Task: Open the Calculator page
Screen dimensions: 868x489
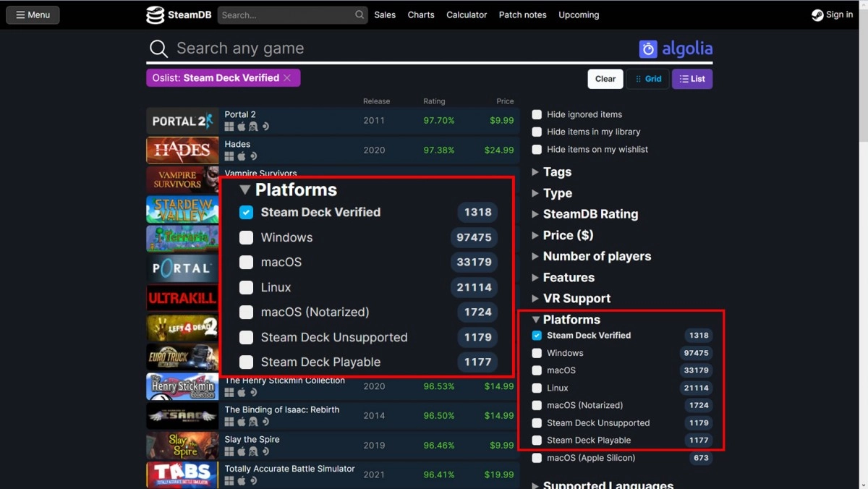Action: 467,14
